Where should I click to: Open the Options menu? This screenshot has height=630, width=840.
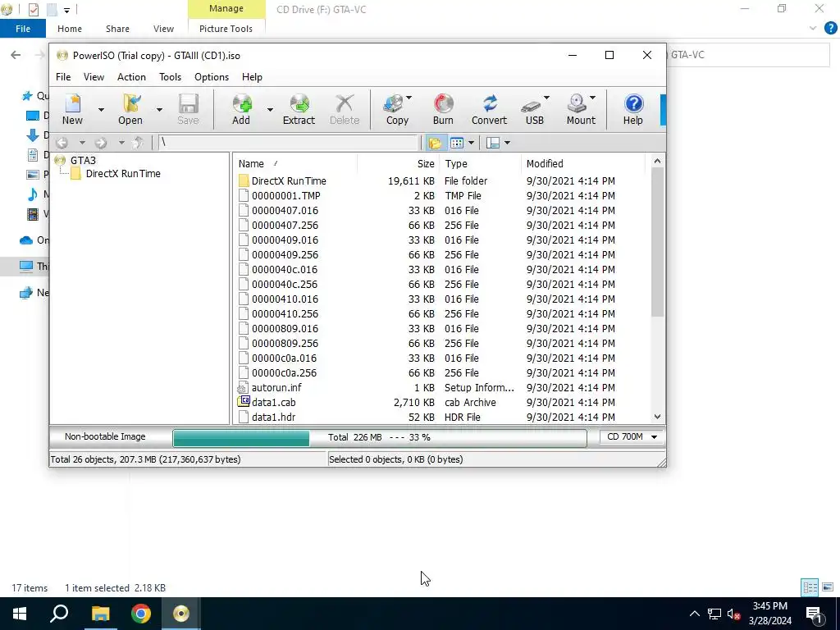tap(212, 77)
